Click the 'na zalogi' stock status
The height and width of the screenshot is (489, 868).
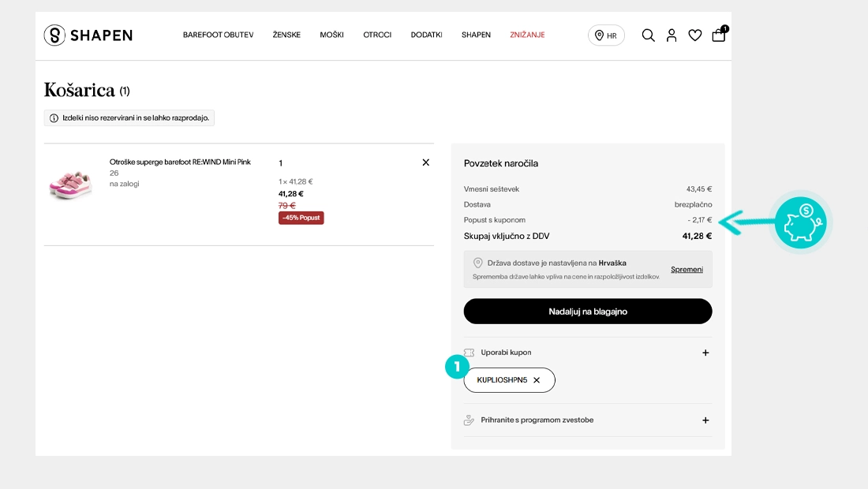[125, 184]
